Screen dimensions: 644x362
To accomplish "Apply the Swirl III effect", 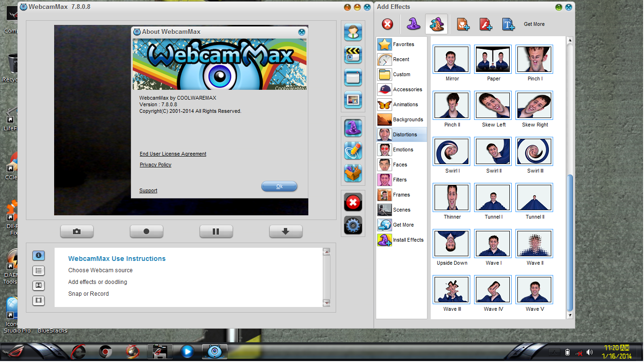I will (534, 151).
